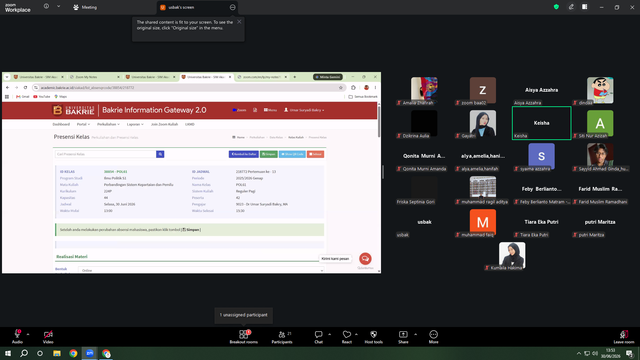The height and width of the screenshot is (360, 640).
Task: Select usbak participant tile
Action: (x=424, y=222)
